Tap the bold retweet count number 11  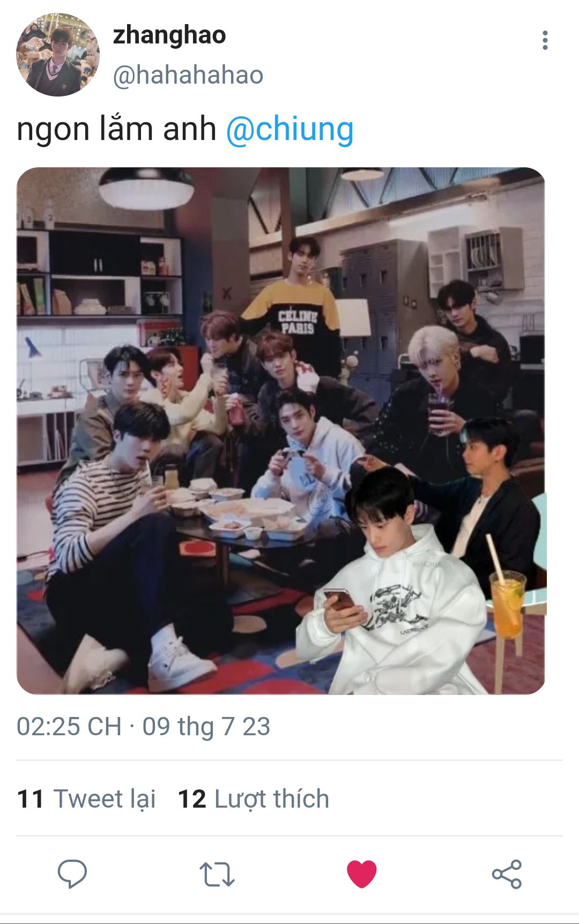[30, 799]
